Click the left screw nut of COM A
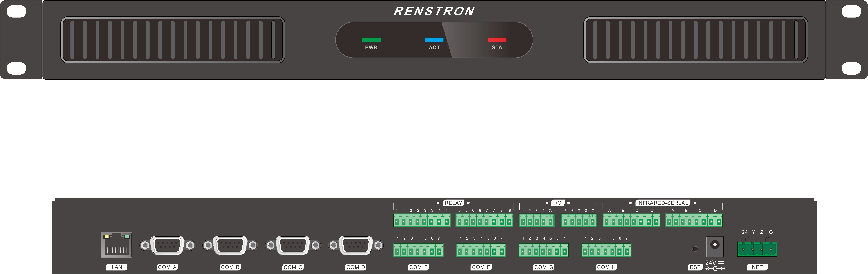 point(145,245)
